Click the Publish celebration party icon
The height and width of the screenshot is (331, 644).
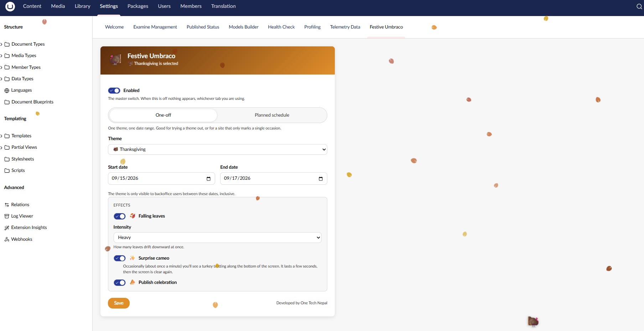pyautogui.click(x=133, y=282)
